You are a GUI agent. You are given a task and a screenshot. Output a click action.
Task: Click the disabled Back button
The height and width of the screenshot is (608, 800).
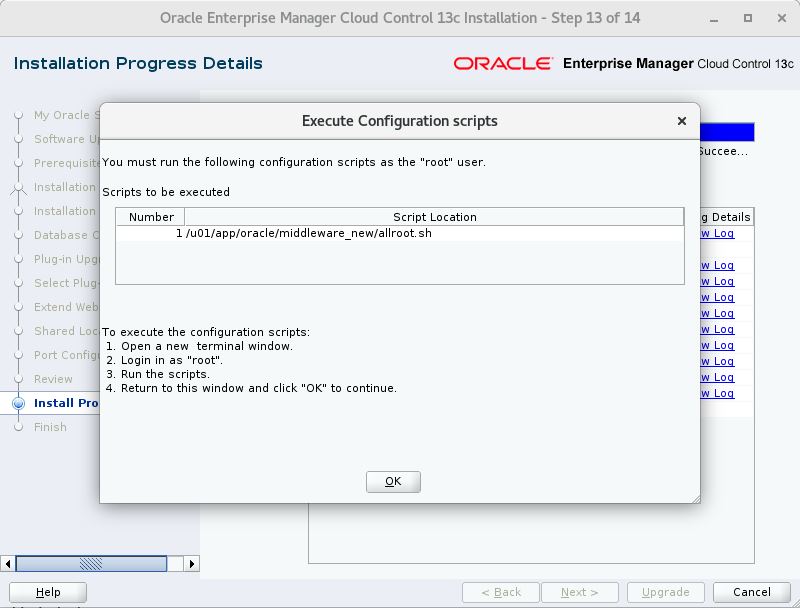click(501, 592)
